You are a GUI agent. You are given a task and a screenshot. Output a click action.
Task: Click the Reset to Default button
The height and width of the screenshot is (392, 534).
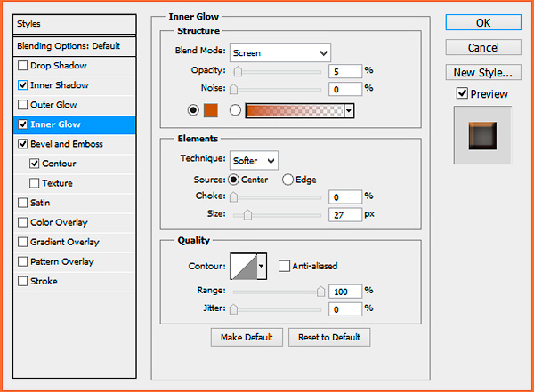329,337
